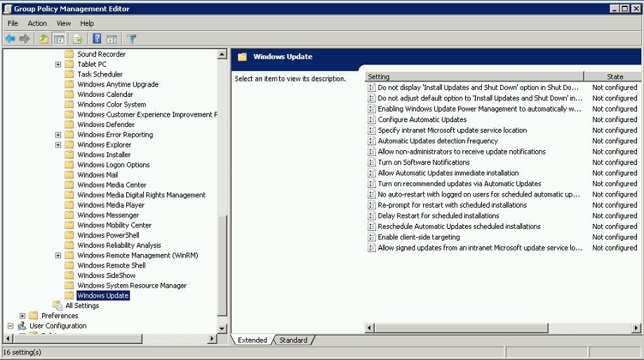The width and height of the screenshot is (644, 360).
Task: Click the tree pane scroll right arrow
Action: (x=212, y=339)
